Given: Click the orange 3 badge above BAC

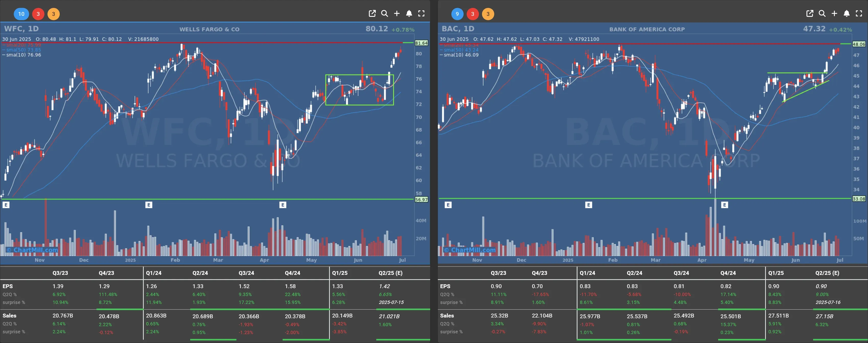Looking at the screenshot, I should [488, 14].
